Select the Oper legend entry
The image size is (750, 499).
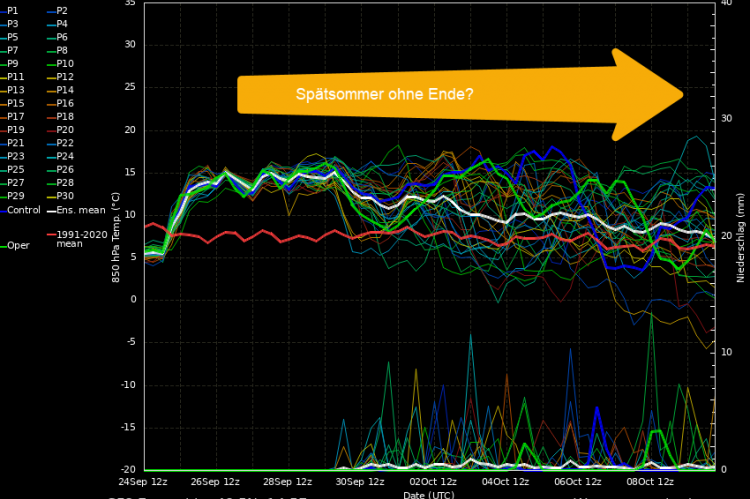17,245
